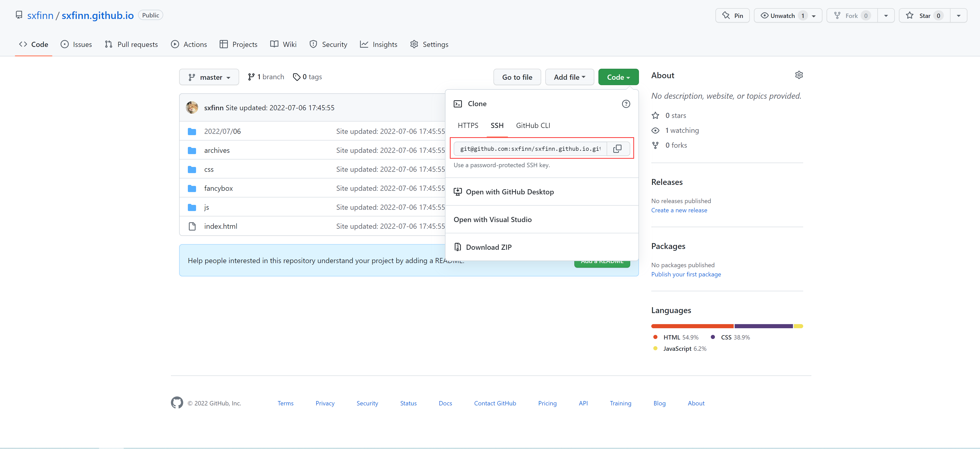
Task: Open About settings gear icon
Action: point(799,75)
